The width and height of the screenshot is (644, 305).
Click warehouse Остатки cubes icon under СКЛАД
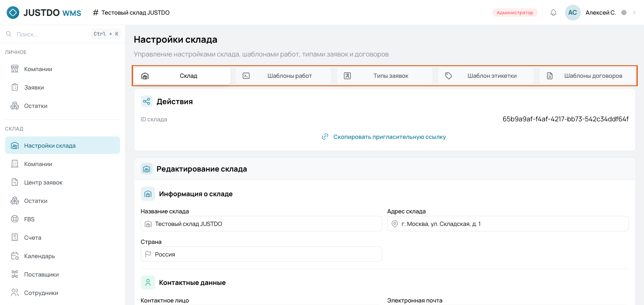15,201
